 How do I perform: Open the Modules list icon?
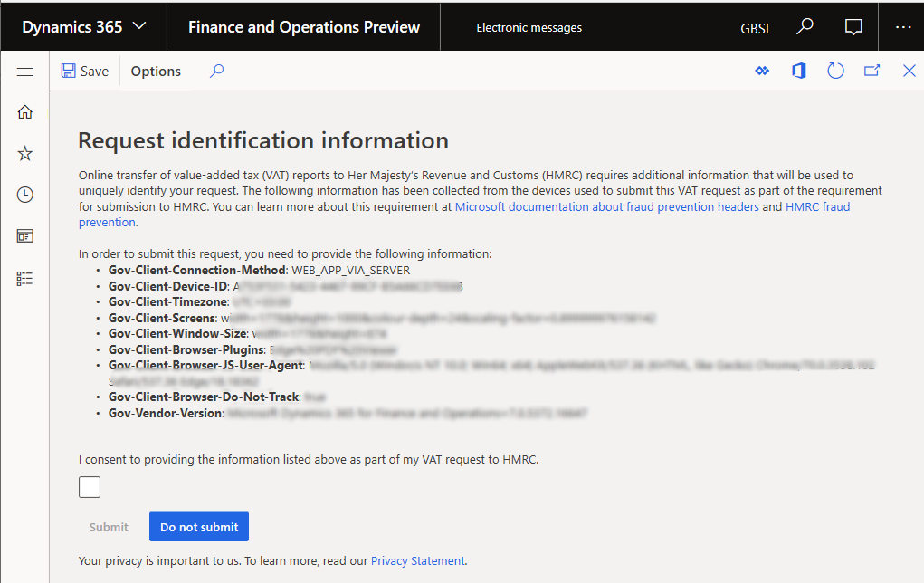(x=24, y=278)
